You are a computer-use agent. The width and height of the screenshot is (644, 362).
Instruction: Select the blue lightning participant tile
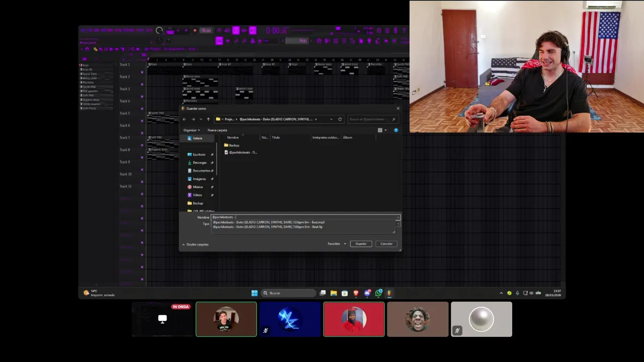(290, 319)
